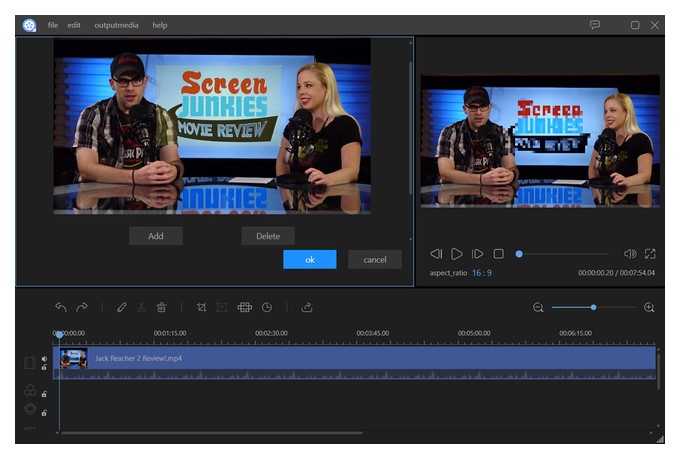Click the video track filmstrip icon

point(30,363)
